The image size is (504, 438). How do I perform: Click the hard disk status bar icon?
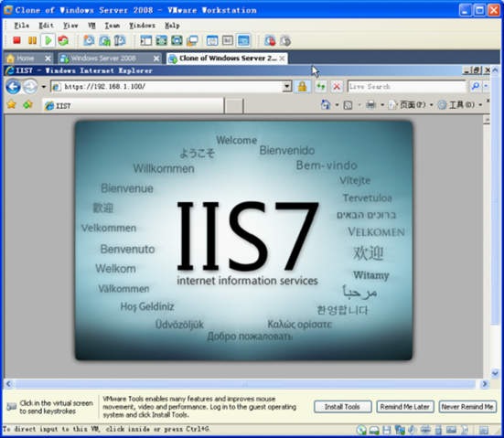tap(374, 430)
